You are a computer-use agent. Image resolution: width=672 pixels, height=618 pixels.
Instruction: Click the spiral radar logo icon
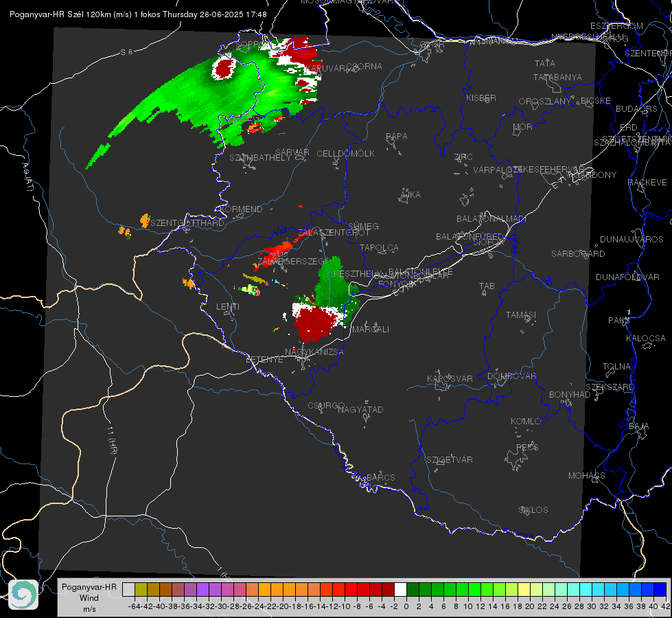click(23, 595)
